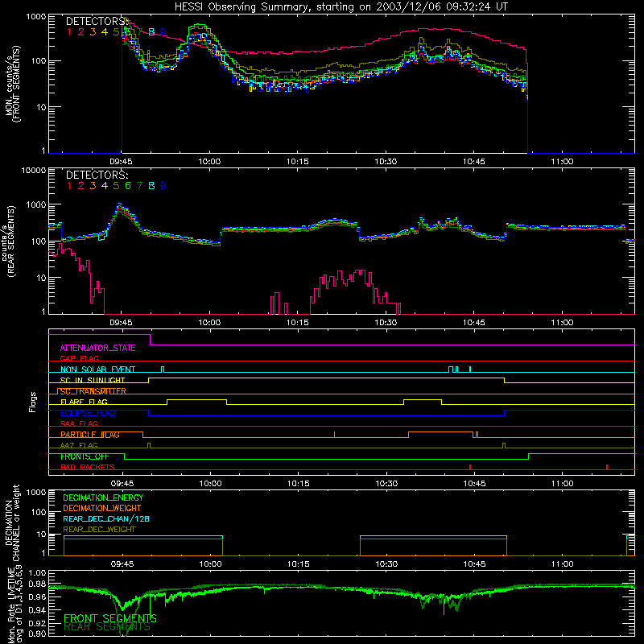Select the ATTENUATOR_STATE flag label
This screenshot has width=644, height=644.
(x=97, y=348)
